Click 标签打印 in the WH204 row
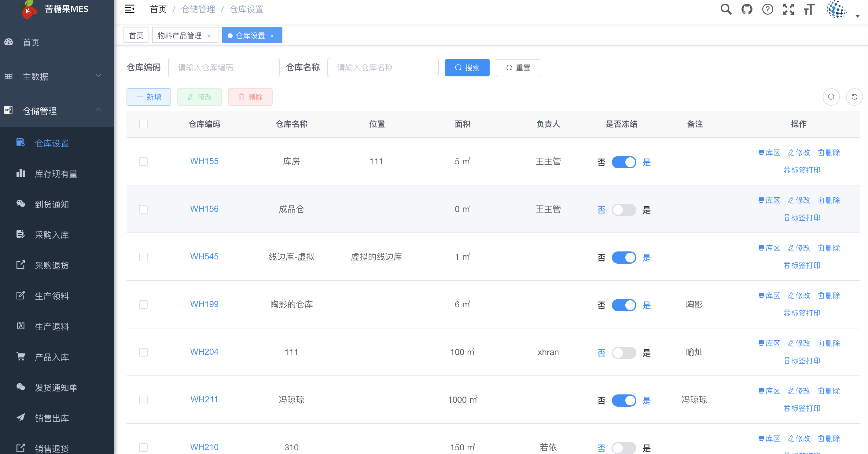 click(802, 361)
